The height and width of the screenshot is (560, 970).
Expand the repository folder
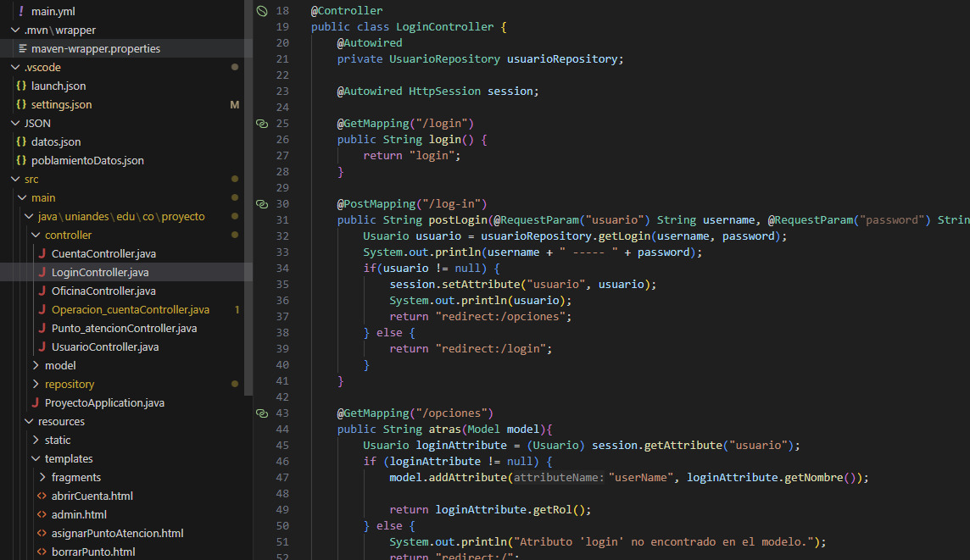click(x=36, y=384)
